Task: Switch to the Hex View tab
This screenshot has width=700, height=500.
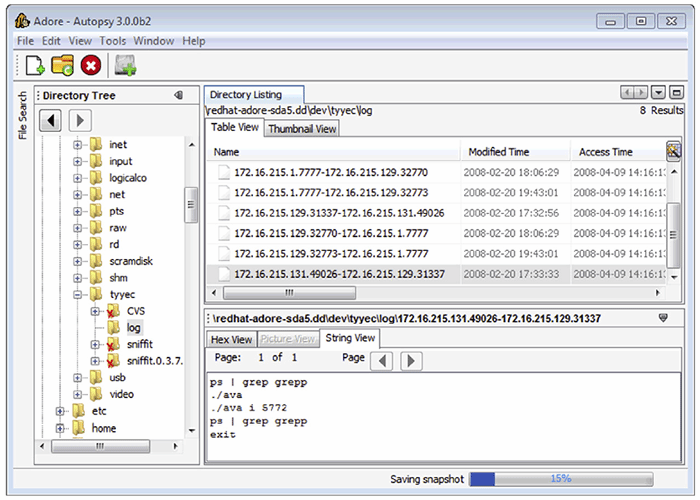Action: click(231, 339)
